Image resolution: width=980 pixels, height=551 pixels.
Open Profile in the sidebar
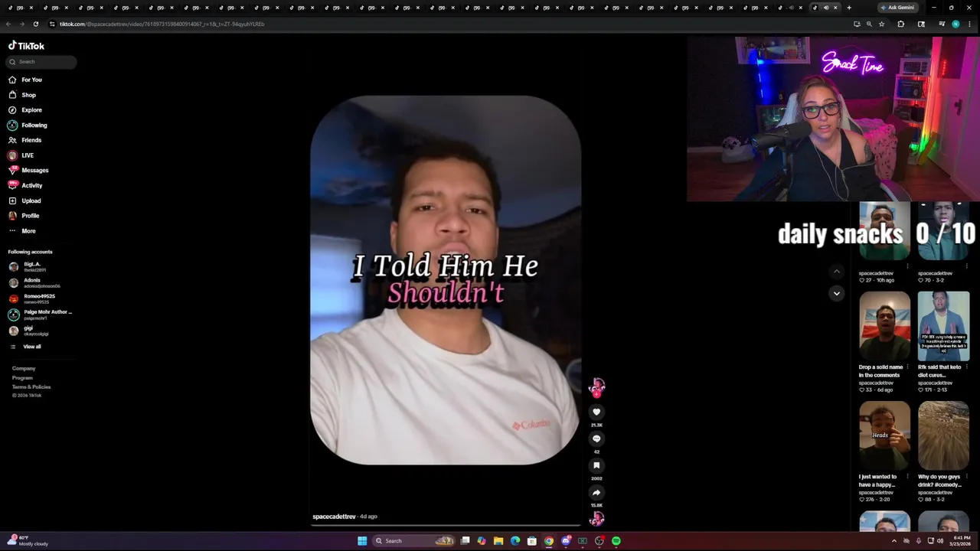click(24, 216)
